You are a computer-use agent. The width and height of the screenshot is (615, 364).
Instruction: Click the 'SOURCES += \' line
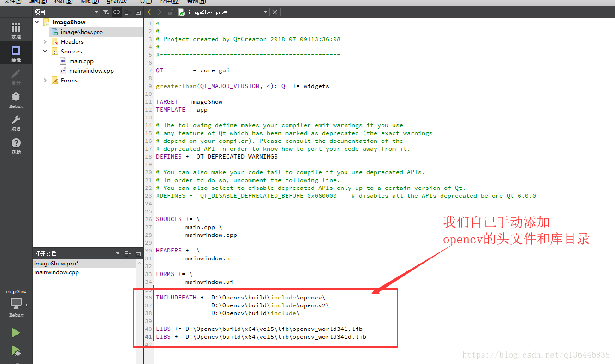178,219
